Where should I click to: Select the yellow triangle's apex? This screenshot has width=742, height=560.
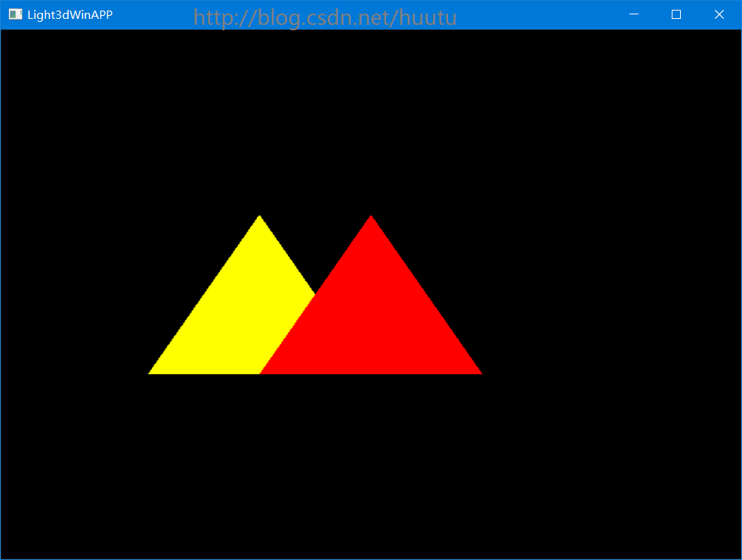click(x=259, y=217)
